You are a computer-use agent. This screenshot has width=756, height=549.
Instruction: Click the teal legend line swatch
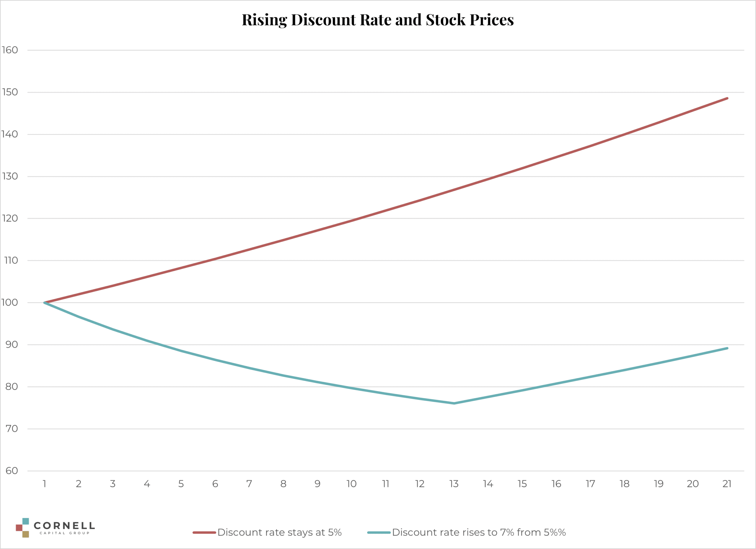379,532
